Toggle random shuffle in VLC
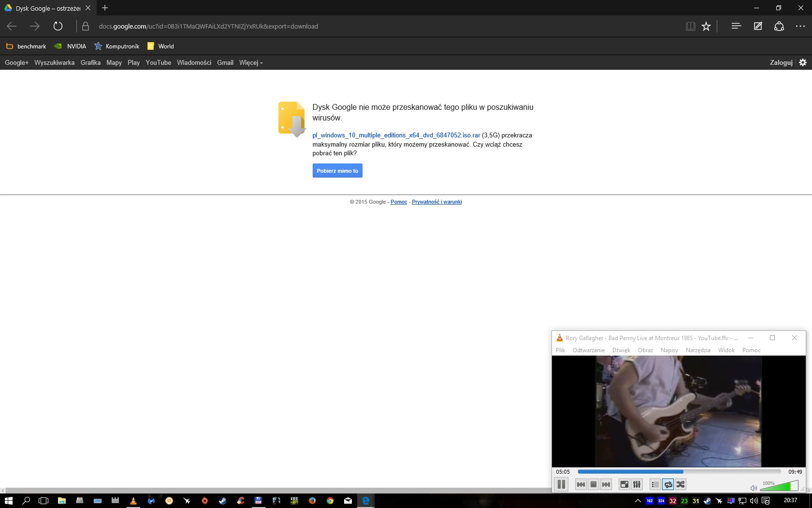The height and width of the screenshot is (508, 812). click(681, 484)
